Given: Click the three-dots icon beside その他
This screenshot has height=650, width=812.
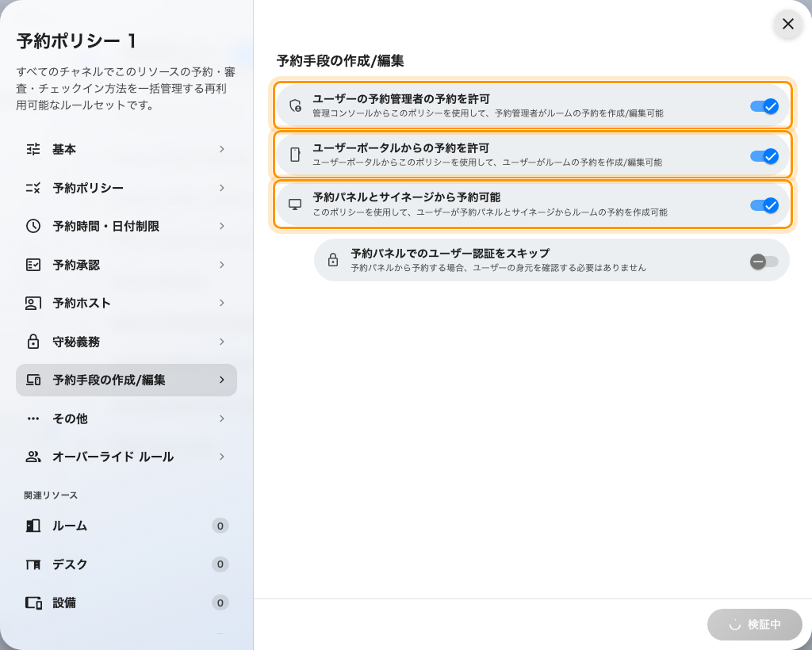Looking at the screenshot, I should point(33,419).
